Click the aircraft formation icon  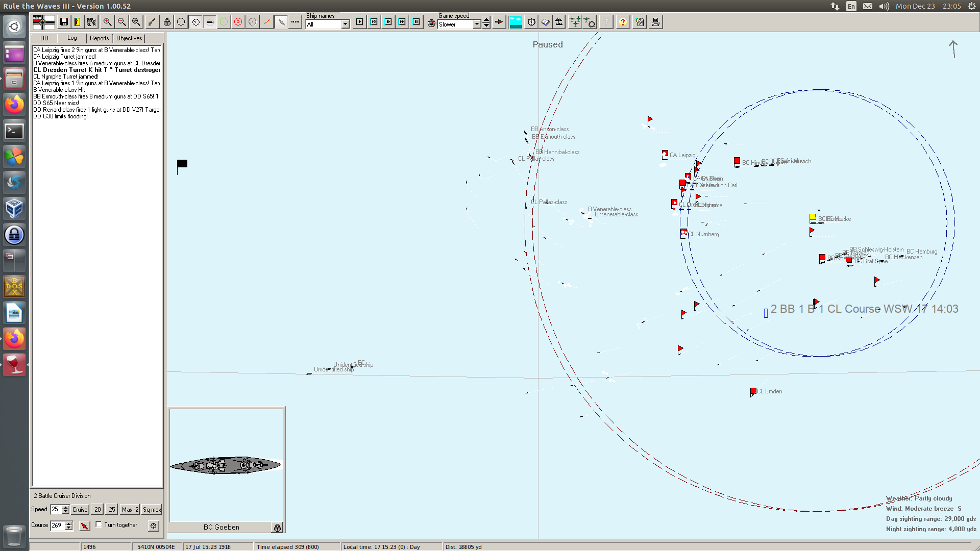pyautogui.click(x=575, y=22)
